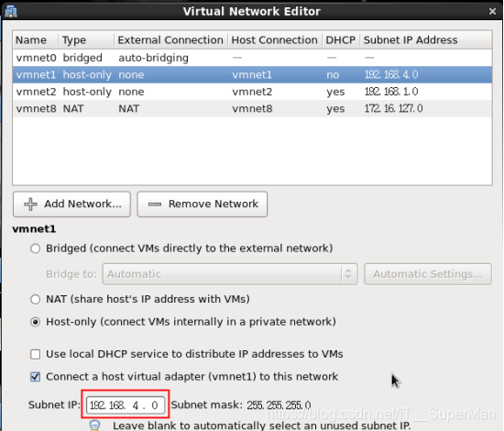Select the vmnet8 NAT row
The height and width of the screenshot is (431, 504).
252,109
